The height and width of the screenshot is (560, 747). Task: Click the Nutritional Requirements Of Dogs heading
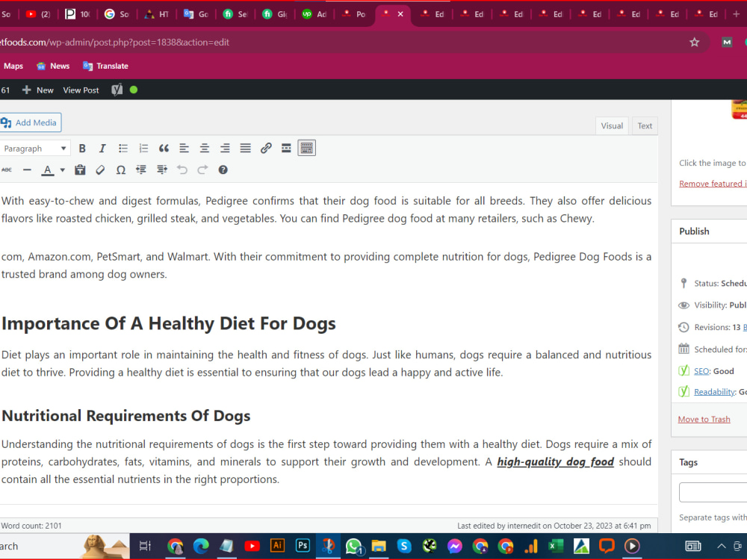[126, 416]
